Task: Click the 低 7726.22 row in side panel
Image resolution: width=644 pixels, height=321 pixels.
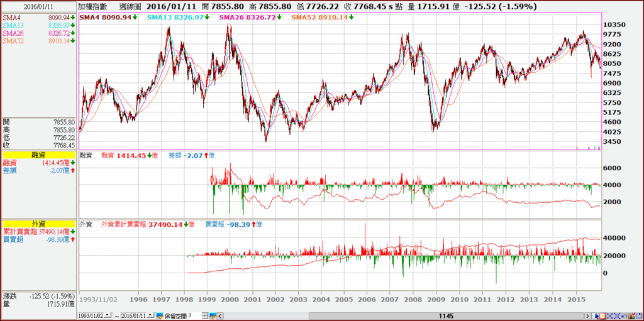Action: click(38, 138)
